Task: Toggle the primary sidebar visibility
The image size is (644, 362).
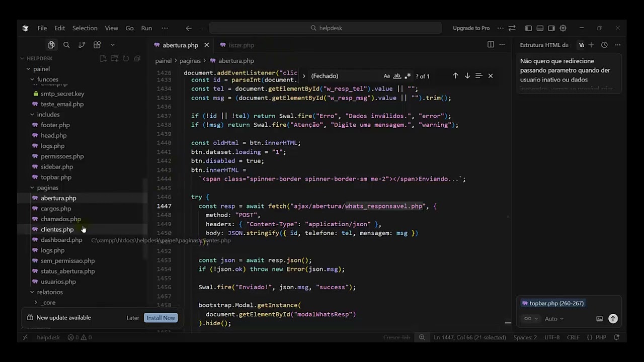Action: [x=528, y=28]
